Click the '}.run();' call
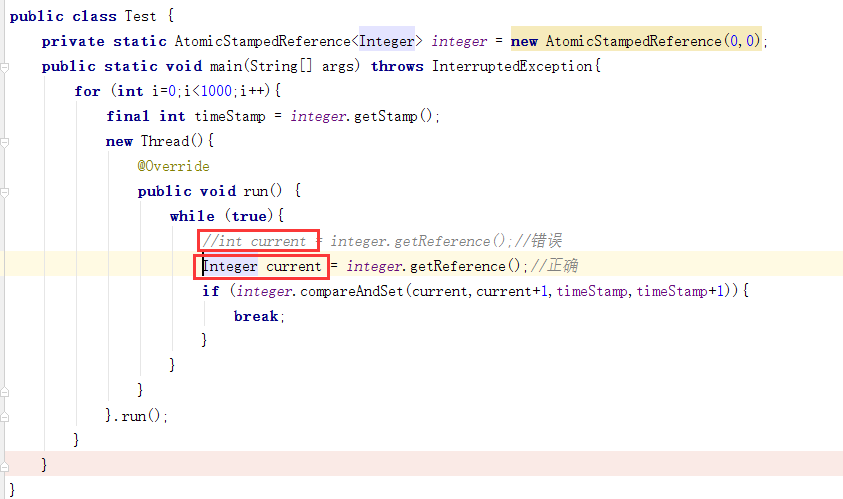 click(x=137, y=416)
